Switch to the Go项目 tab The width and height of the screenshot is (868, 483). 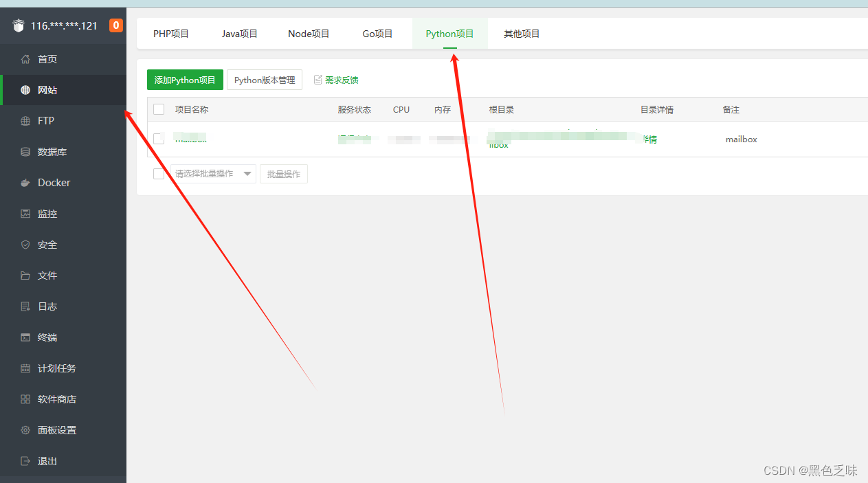(378, 34)
